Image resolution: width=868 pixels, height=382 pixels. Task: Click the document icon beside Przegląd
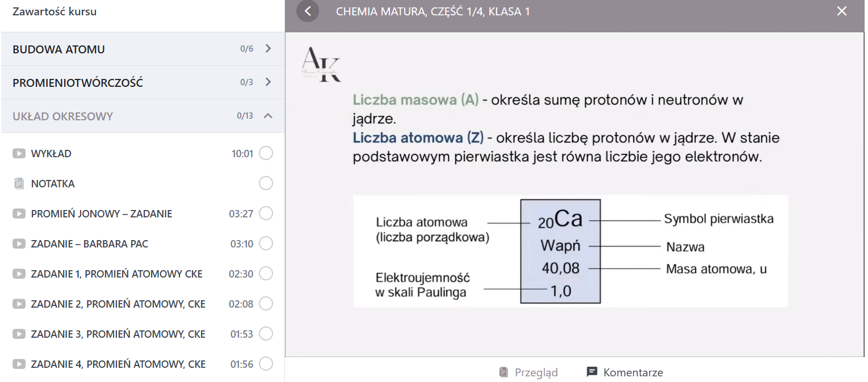(502, 372)
